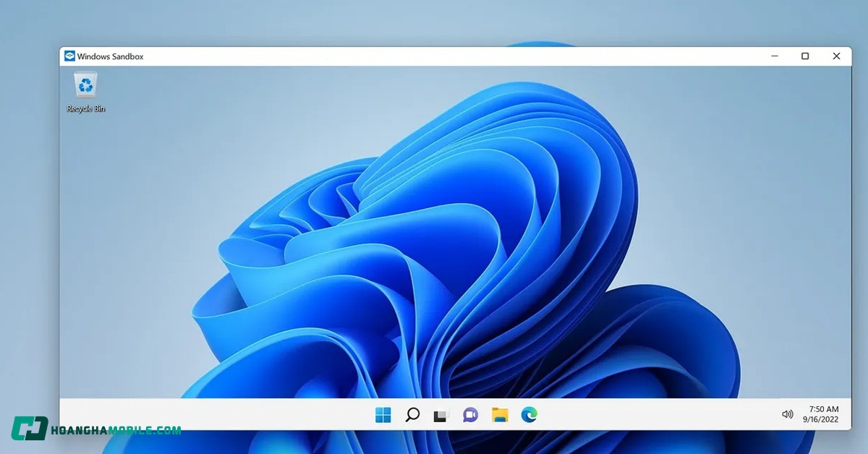Image resolution: width=868 pixels, height=454 pixels.
Task: Open taskbar Search magnifier
Action: click(412, 415)
